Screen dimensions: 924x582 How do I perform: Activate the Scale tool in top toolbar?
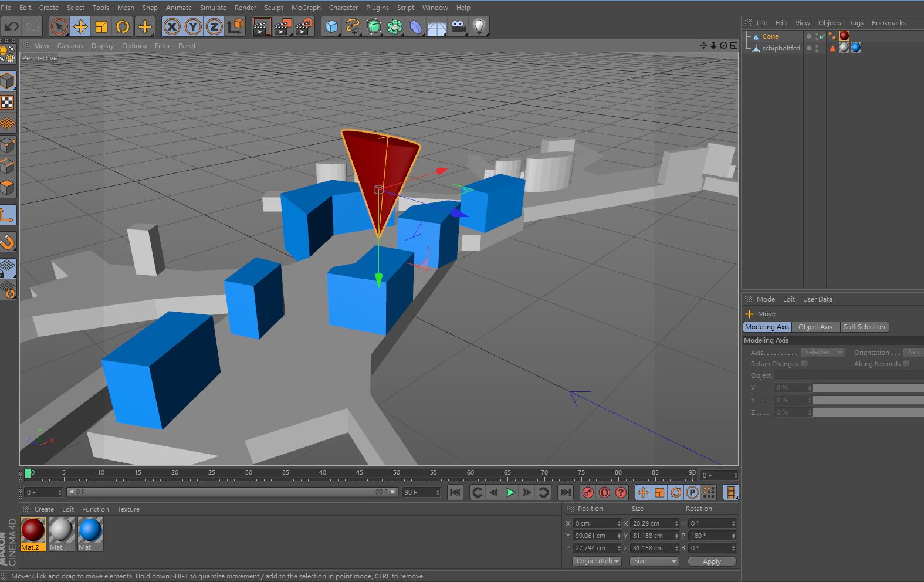101,26
